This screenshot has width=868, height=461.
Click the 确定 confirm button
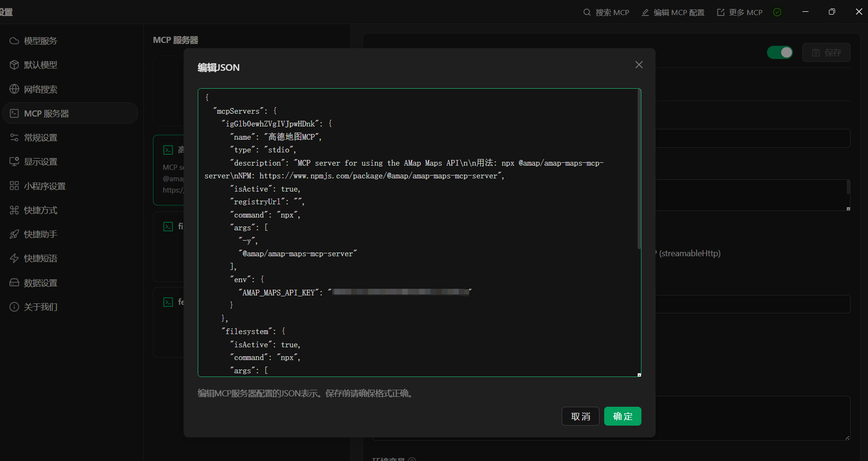[x=622, y=416]
